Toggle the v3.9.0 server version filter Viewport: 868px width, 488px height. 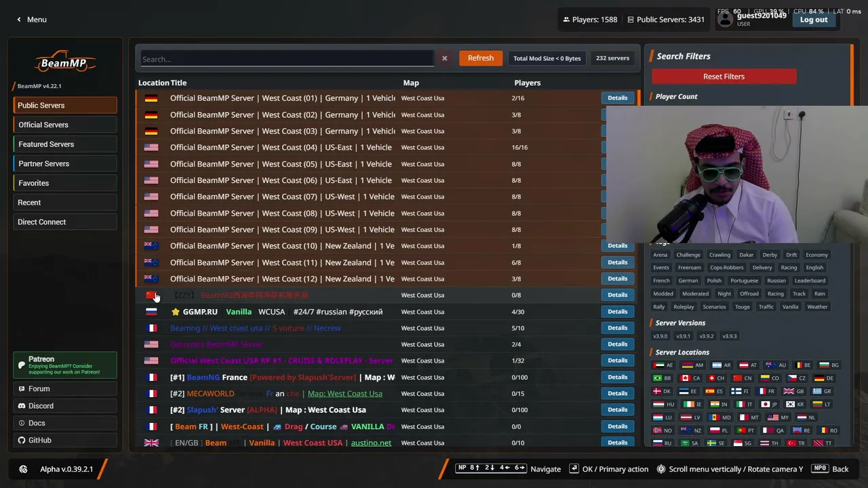(660, 336)
